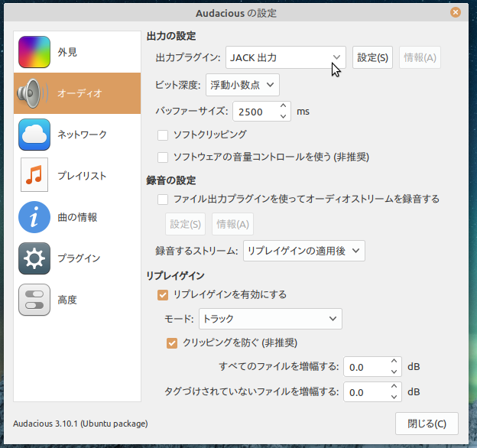
Task: Enable ファイル出力プラグイン recording checkbox
Action: pyautogui.click(x=163, y=200)
